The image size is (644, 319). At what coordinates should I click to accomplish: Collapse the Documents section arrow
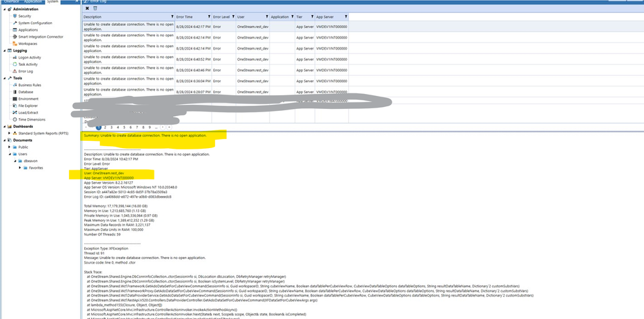(x=4, y=140)
